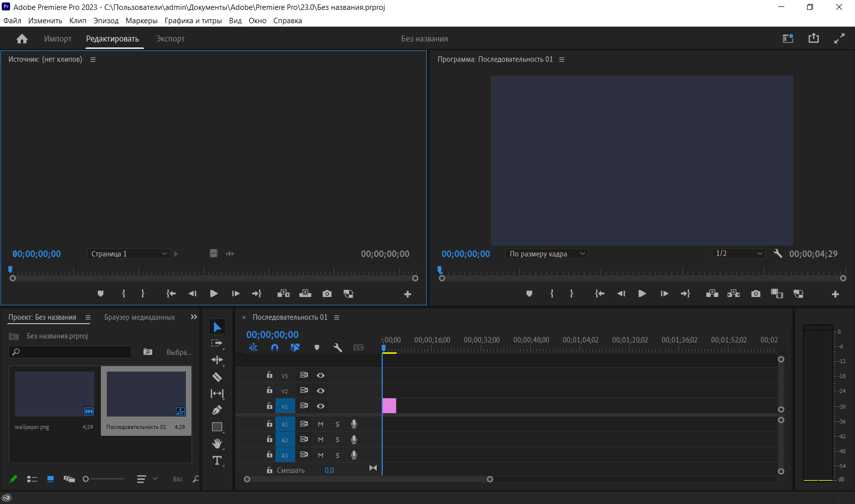Viewport: 855px width, 504px height.
Task: Open Program monitor wrench settings
Action: 777,253
